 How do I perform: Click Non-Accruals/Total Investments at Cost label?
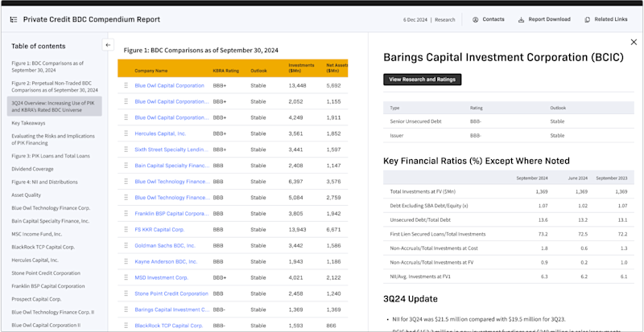434,248
